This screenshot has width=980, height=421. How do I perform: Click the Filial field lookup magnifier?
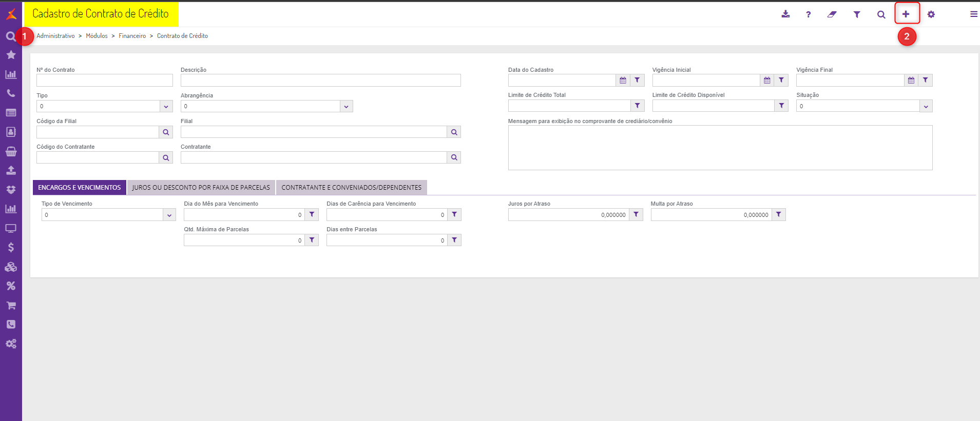click(454, 132)
